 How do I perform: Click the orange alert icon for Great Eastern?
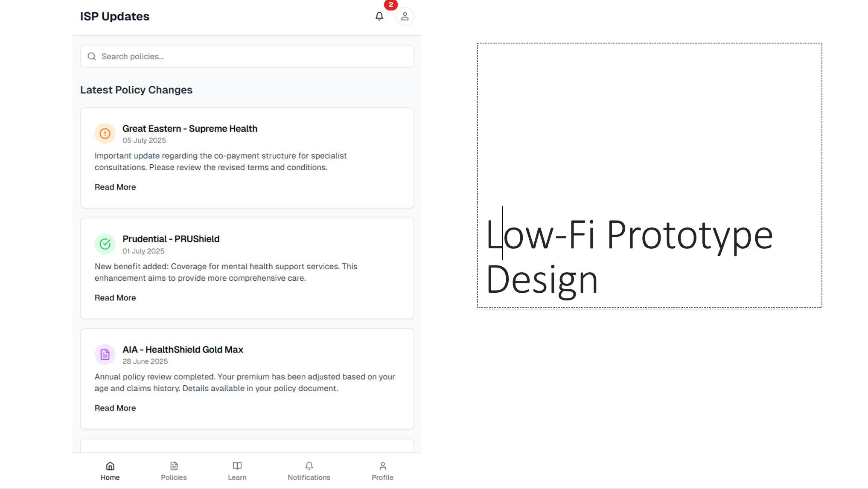coord(105,134)
